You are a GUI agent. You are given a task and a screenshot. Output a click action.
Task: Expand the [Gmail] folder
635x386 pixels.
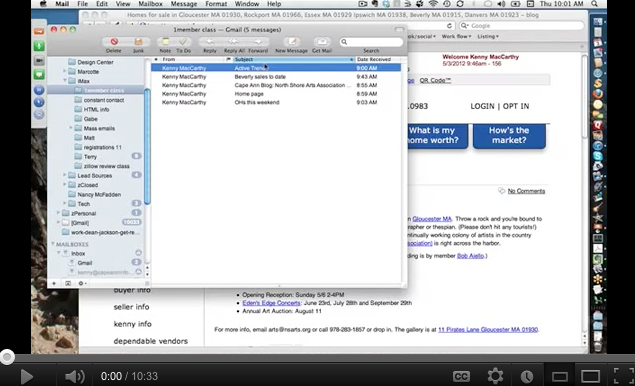(x=58, y=222)
